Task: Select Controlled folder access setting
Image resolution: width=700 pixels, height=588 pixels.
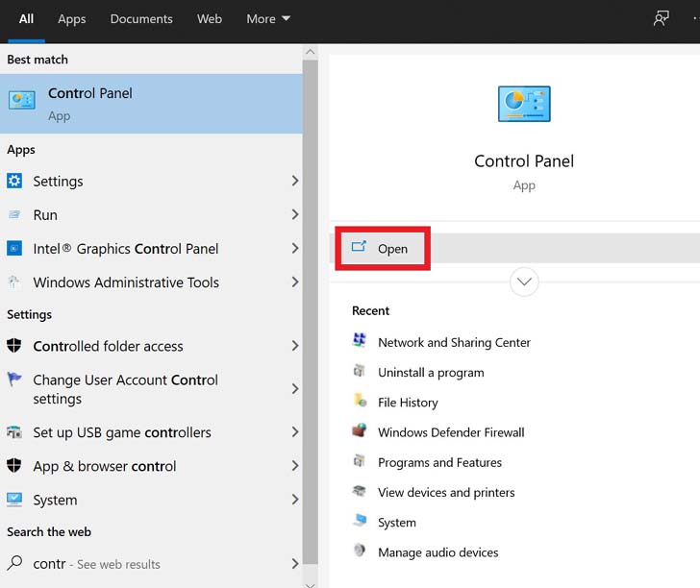Action: click(x=151, y=346)
